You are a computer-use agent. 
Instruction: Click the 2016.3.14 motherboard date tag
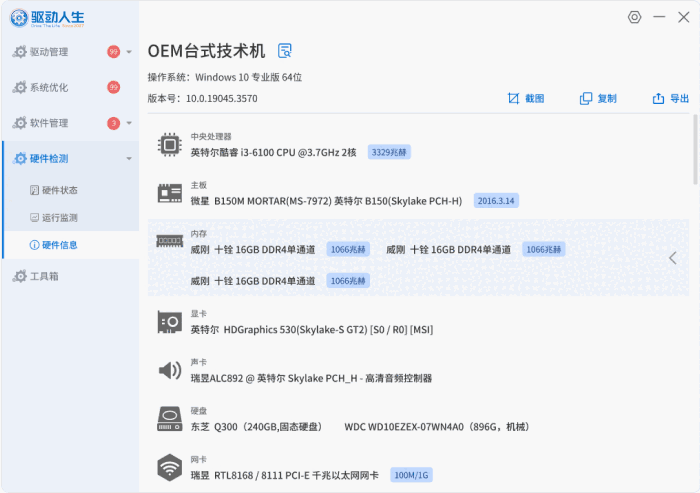pos(496,201)
